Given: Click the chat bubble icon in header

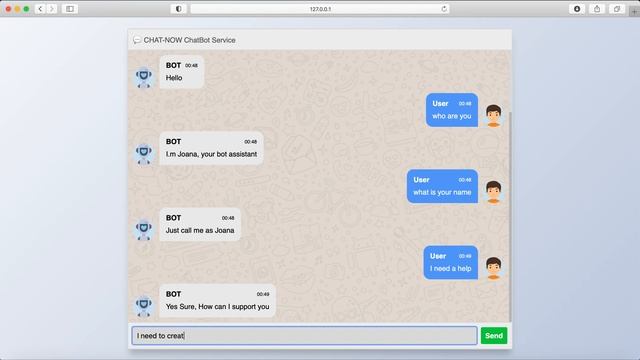Looking at the screenshot, I should pyautogui.click(x=137, y=40).
